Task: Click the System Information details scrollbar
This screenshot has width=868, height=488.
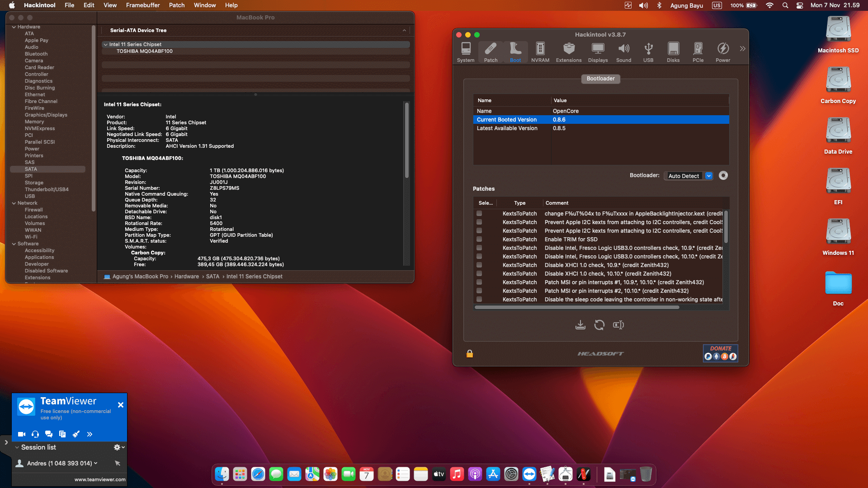Action: click(407, 140)
